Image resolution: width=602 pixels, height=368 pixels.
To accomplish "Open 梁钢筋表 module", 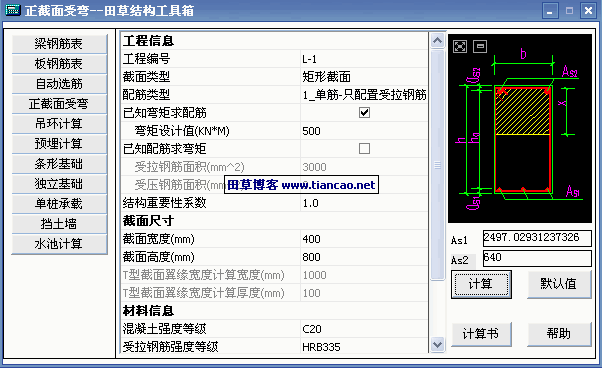I will click(x=59, y=44).
